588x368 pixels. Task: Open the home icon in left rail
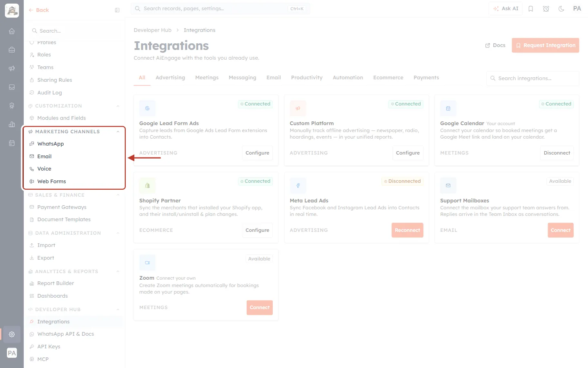[x=12, y=31]
